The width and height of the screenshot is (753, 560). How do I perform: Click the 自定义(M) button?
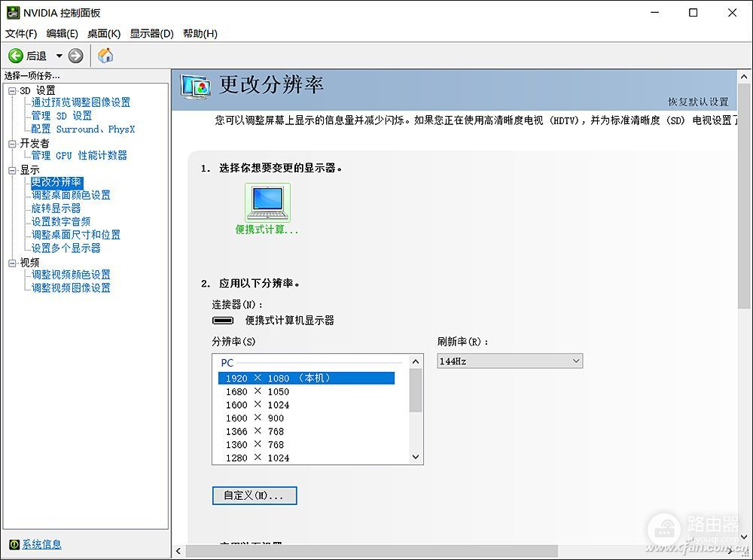pyautogui.click(x=255, y=495)
